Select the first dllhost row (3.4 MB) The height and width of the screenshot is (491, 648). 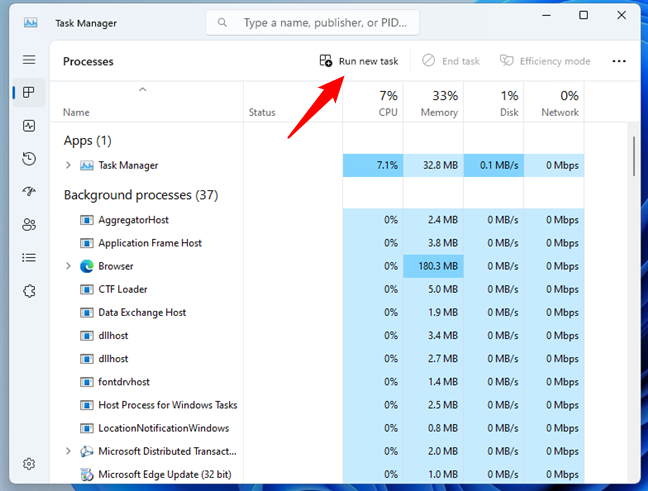tap(317, 336)
